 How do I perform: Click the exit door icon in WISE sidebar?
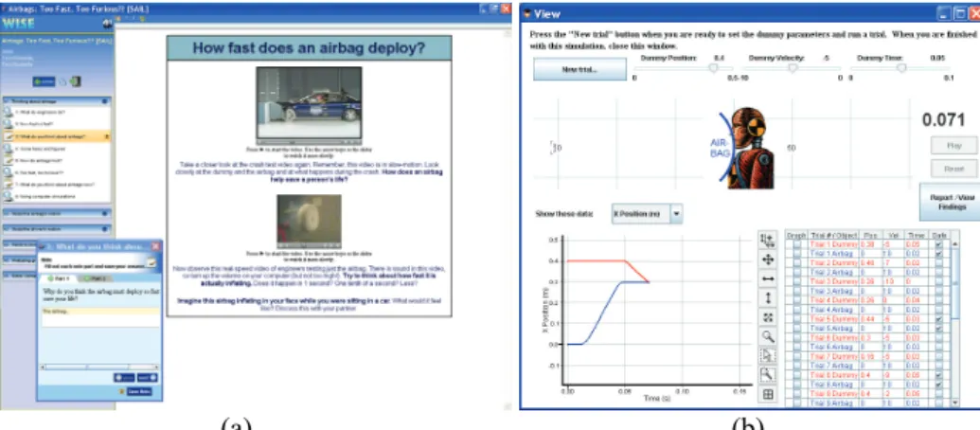(75, 81)
